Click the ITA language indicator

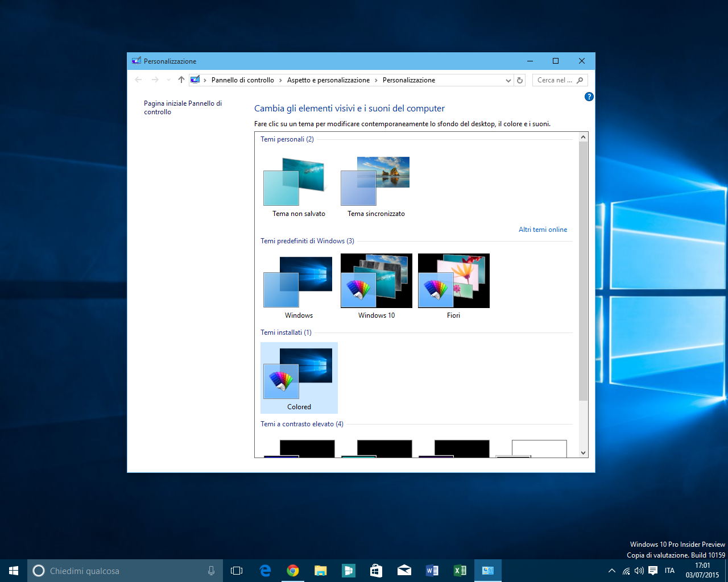[669, 571]
